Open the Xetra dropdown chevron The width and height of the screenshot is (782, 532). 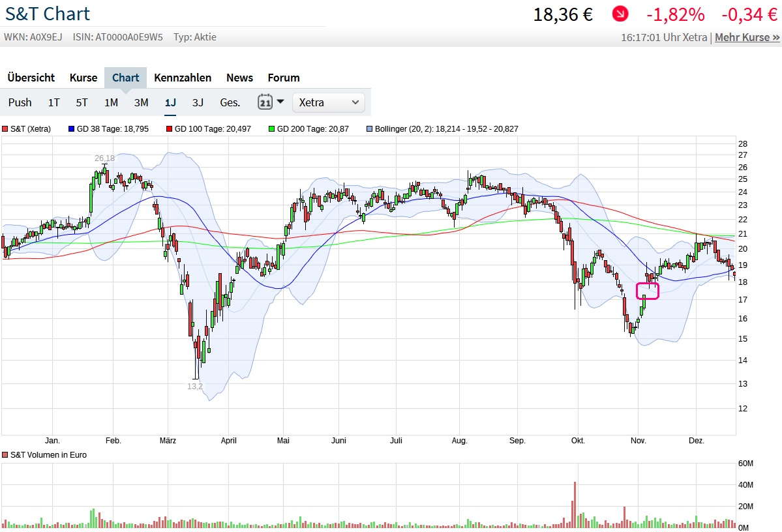tap(355, 102)
